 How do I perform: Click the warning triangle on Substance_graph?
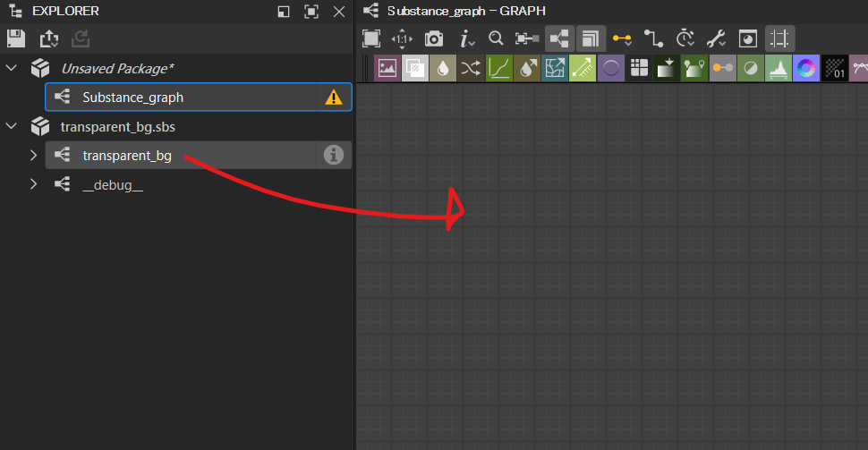coord(334,98)
